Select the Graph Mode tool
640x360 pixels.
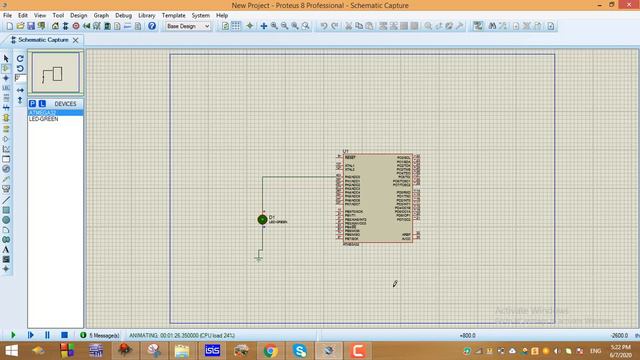pos(6,149)
